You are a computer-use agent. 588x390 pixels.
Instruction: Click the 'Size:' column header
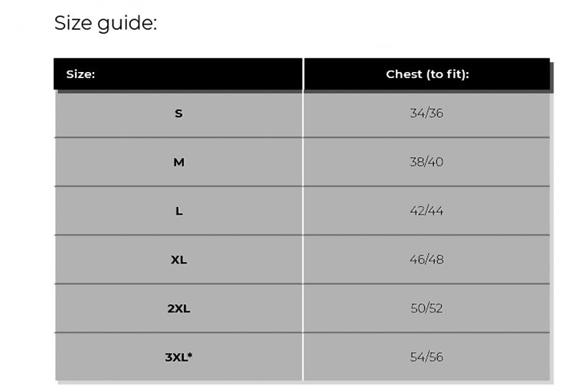coord(80,74)
